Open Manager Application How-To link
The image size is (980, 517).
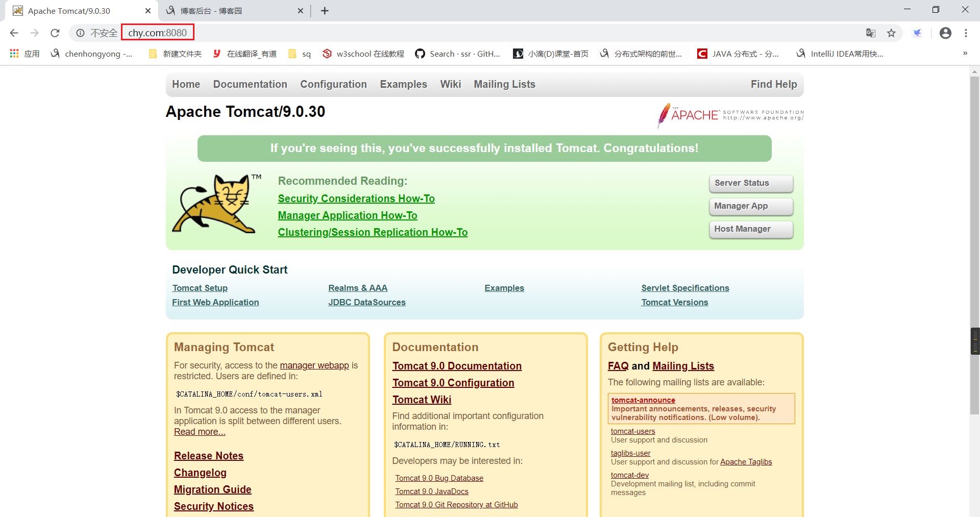[348, 215]
